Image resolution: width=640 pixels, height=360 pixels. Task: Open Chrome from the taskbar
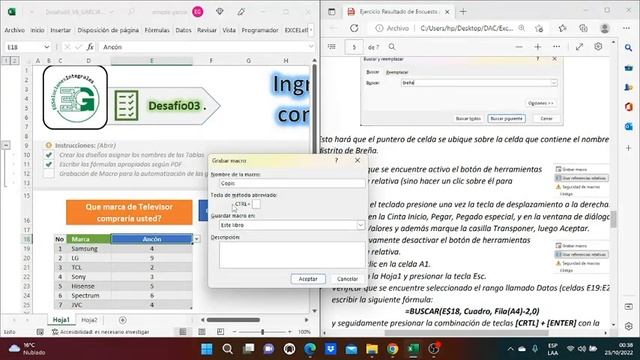click(x=393, y=349)
